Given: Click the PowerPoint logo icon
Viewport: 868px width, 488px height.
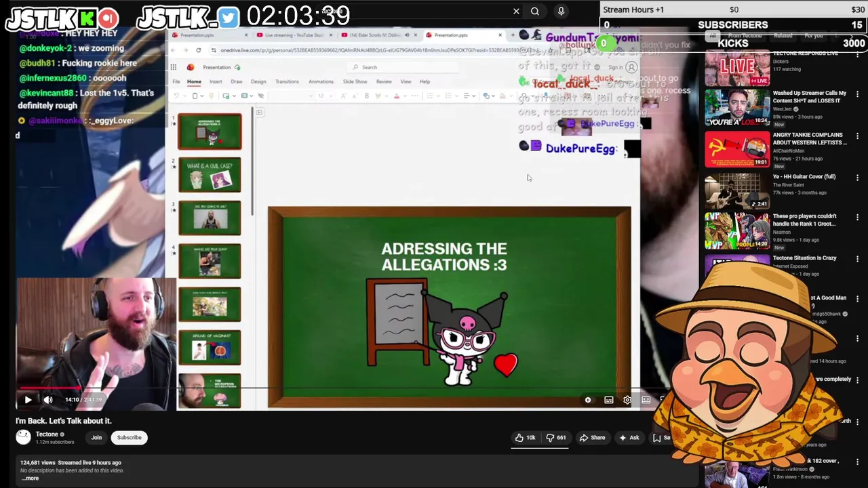Looking at the screenshot, I should (191, 67).
